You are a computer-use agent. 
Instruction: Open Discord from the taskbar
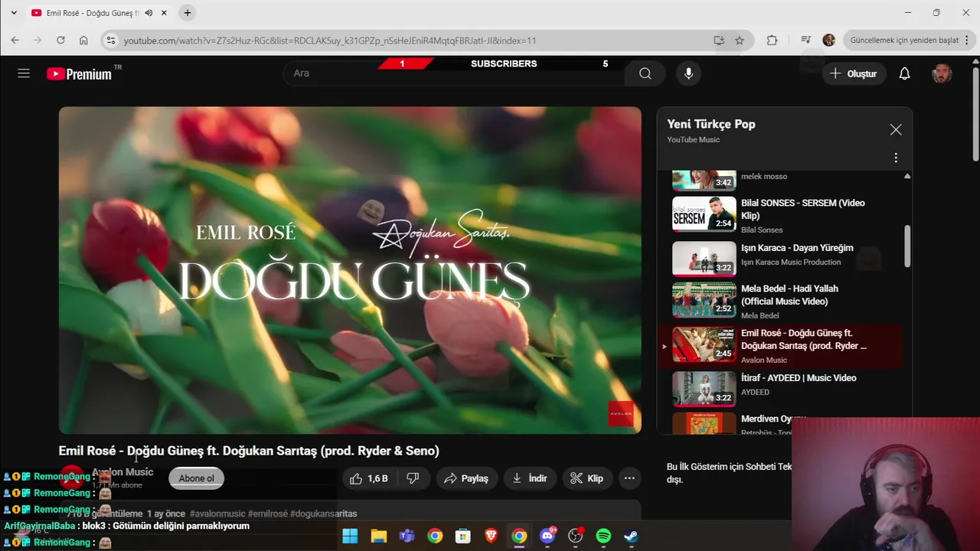[547, 536]
